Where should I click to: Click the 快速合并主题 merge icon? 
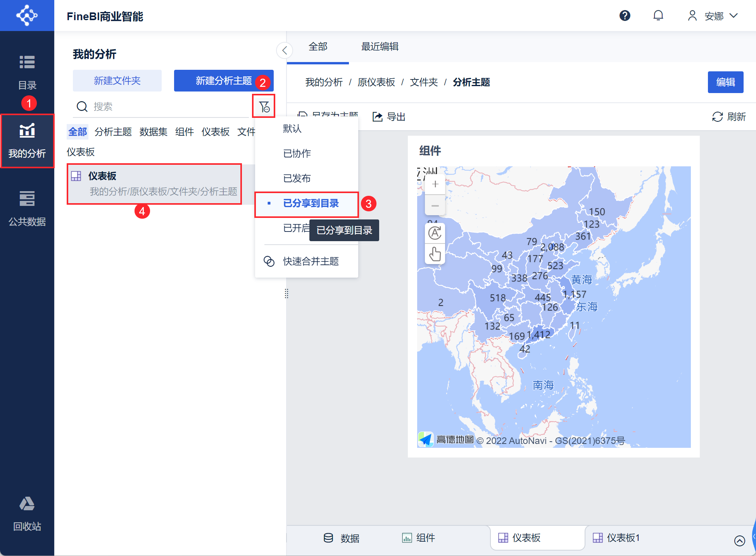click(269, 261)
